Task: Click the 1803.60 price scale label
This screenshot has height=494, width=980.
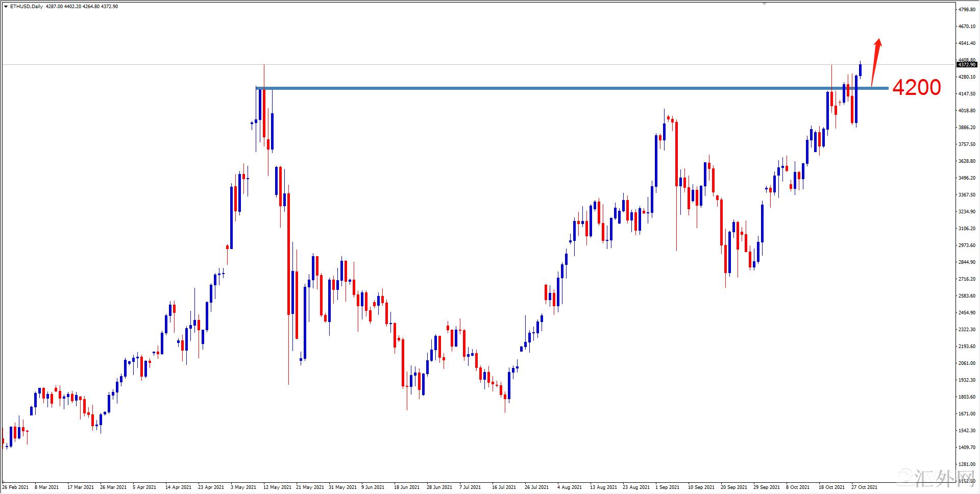Action: point(967,397)
